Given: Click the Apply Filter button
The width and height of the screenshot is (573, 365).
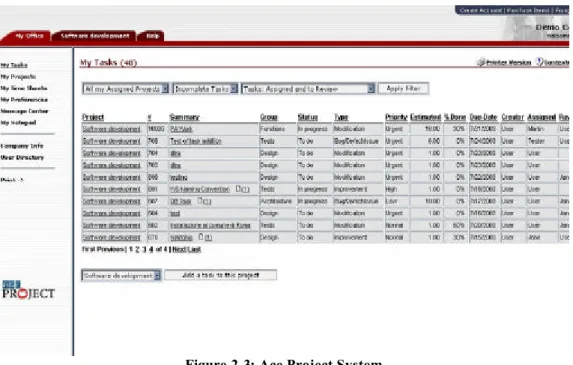Looking at the screenshot, I should tap(403, 89).
